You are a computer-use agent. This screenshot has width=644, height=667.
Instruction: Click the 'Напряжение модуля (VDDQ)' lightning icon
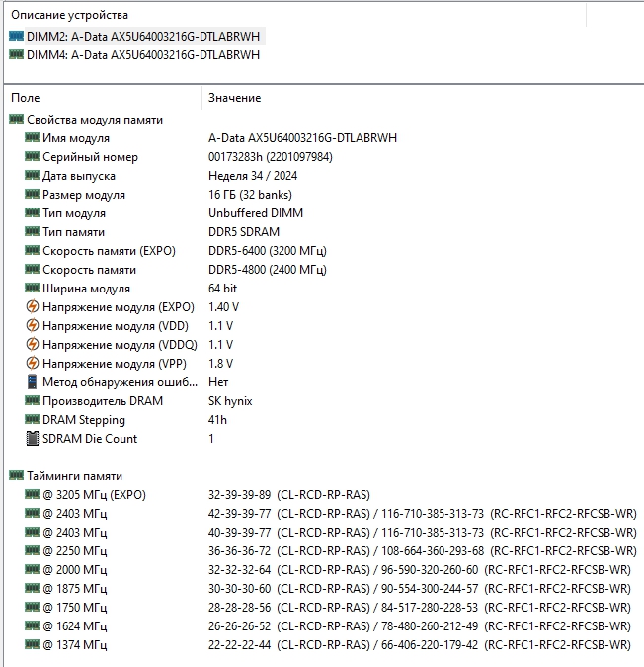pos(32,344)
